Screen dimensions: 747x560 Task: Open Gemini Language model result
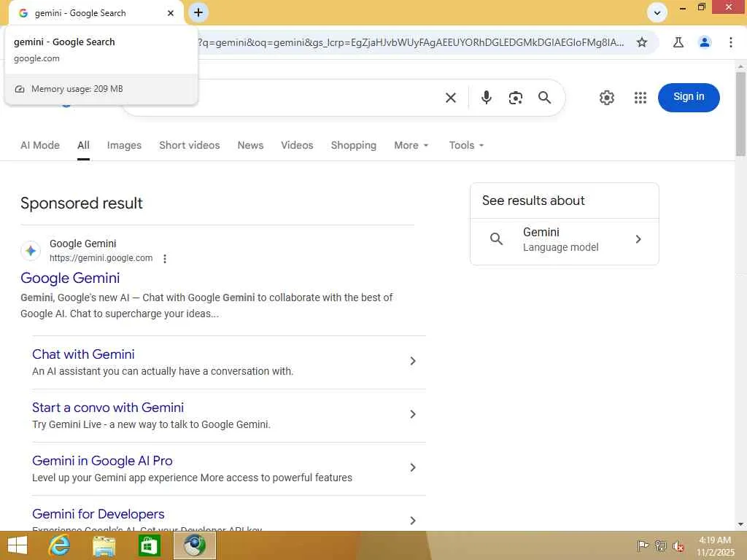pos(565,239)
